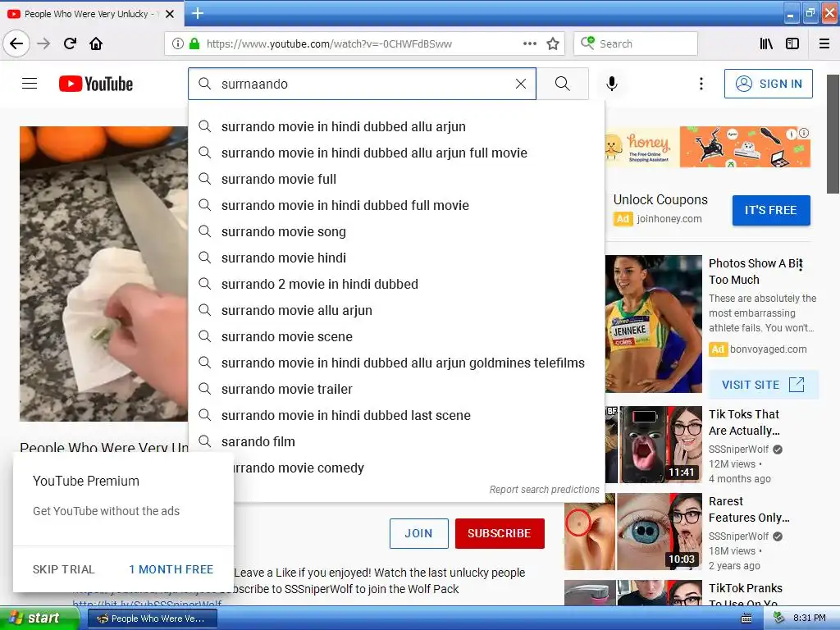Select suggestion 'surrando movie in hindi dubbed allu arjun full movie'
Viewport: 840px width, 630px height.
(396, 153)
